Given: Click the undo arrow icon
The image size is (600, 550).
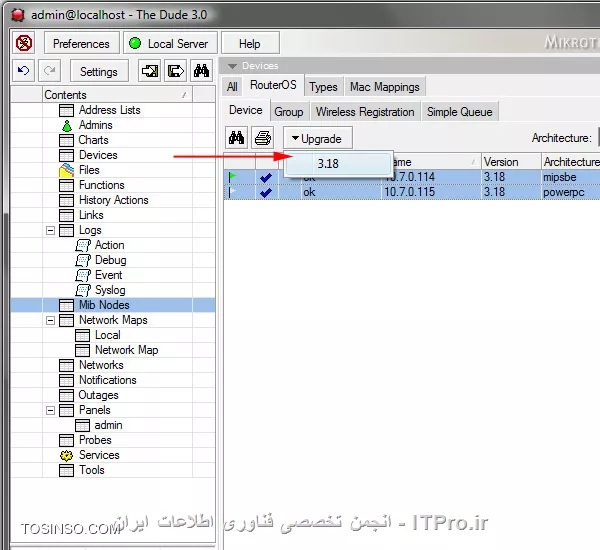Looking at the screenshot, I should click(23, 71).
